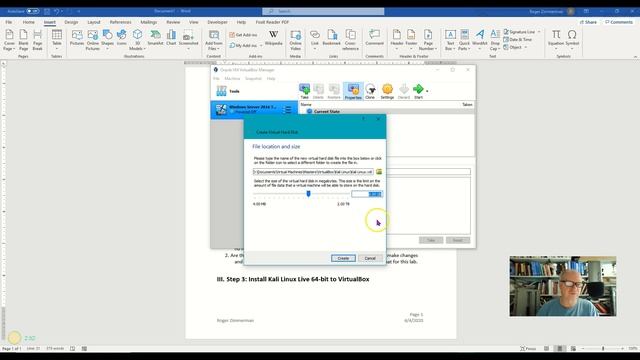This screenshot has width=640, height=360.
Task: Insert a Blank Page
Action: click(23, 40)
